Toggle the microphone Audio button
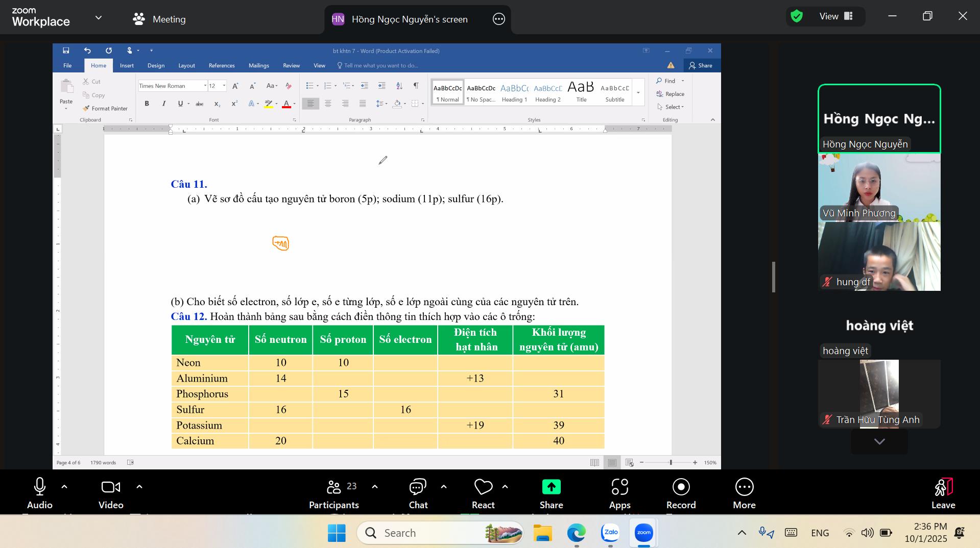This screenshot has width=980, height=548. point(40,488)
